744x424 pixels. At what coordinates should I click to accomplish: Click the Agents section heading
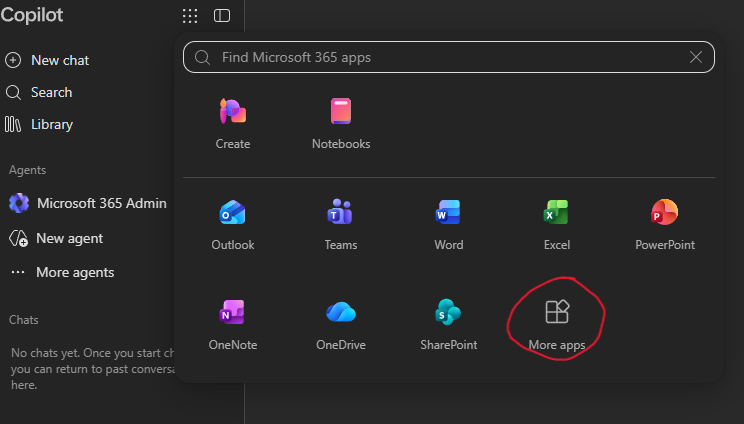point(28,170)
